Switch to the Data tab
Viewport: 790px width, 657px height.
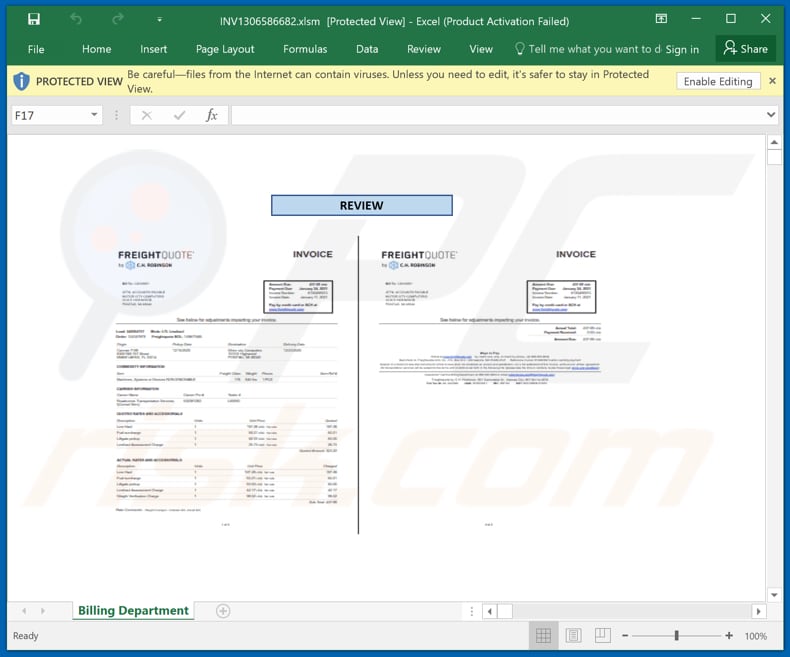coord(367,49)
